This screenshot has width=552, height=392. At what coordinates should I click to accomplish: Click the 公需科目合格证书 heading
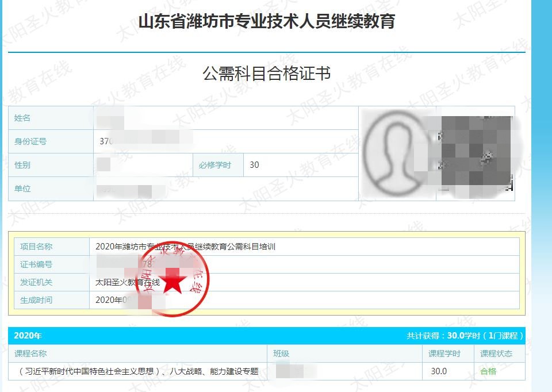tap(266, 74)
